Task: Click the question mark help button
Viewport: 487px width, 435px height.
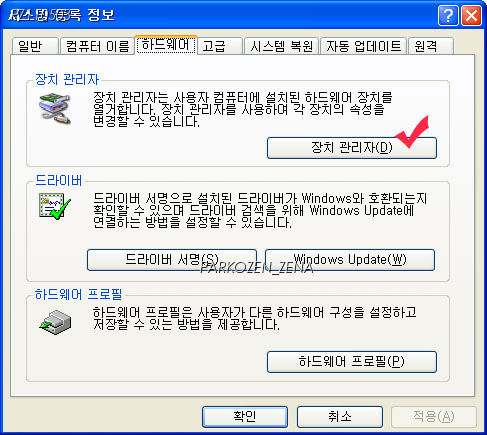Action: (x=448, y=15)
